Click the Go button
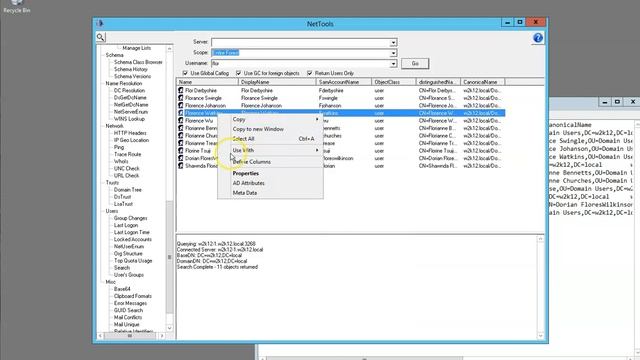This screenshot has width=640, height=360. [x=415, y=64]
